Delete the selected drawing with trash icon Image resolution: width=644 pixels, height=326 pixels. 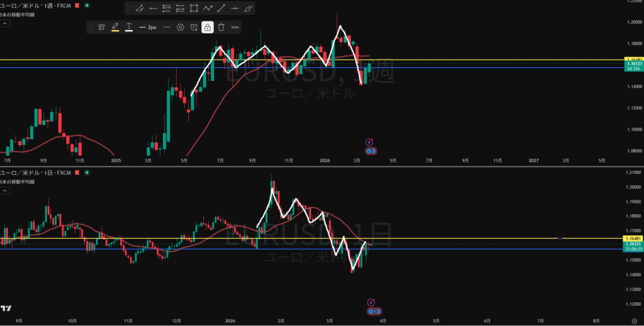click(221, 27)
